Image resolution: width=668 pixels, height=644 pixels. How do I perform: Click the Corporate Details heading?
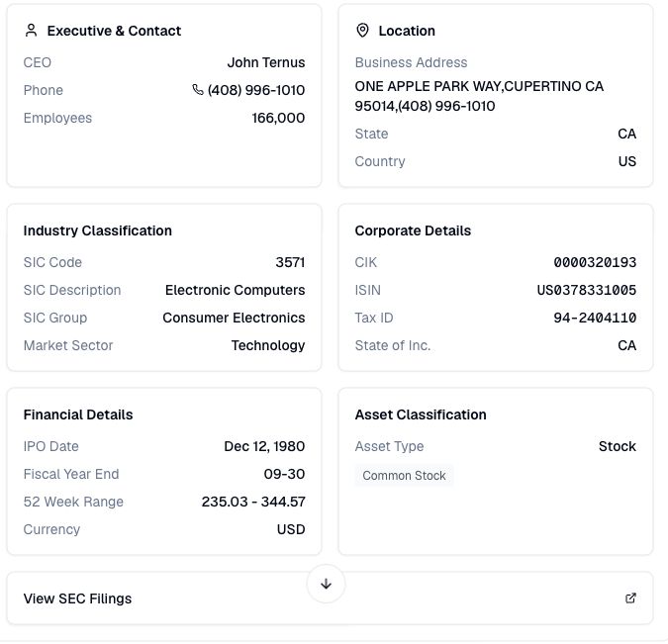point(413,230)
